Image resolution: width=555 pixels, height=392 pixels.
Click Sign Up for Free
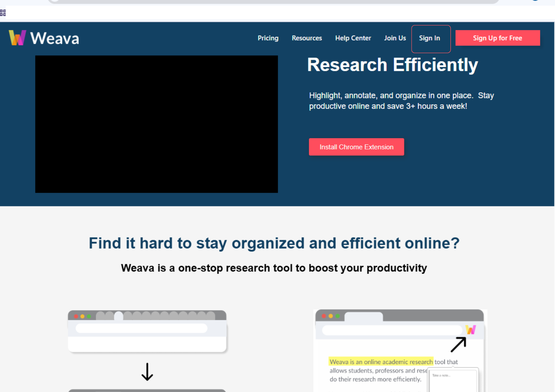tap(498, 38)
